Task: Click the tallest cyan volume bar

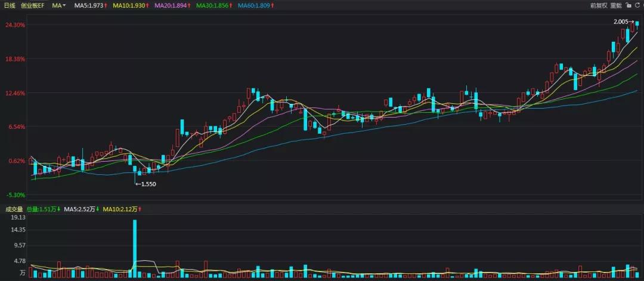Action: (135, 249)
